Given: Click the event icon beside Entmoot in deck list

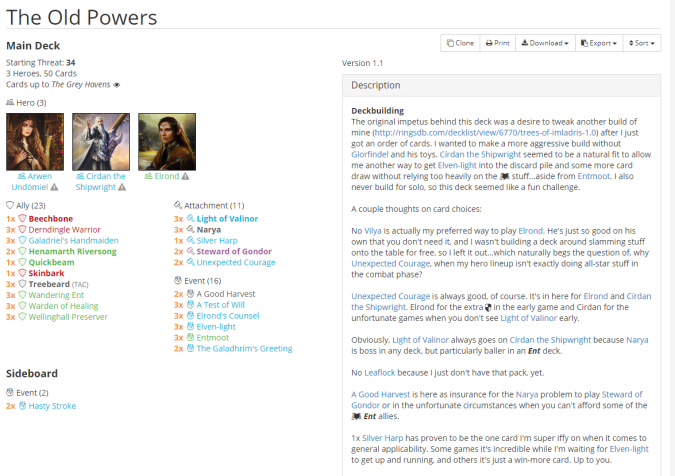Looking at the screenshot, I should (x=190, y=337).
